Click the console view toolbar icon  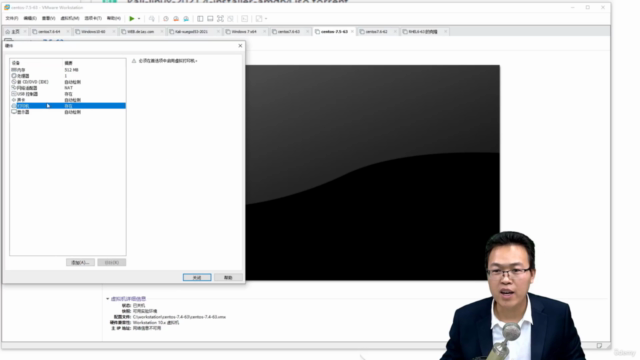244,18
